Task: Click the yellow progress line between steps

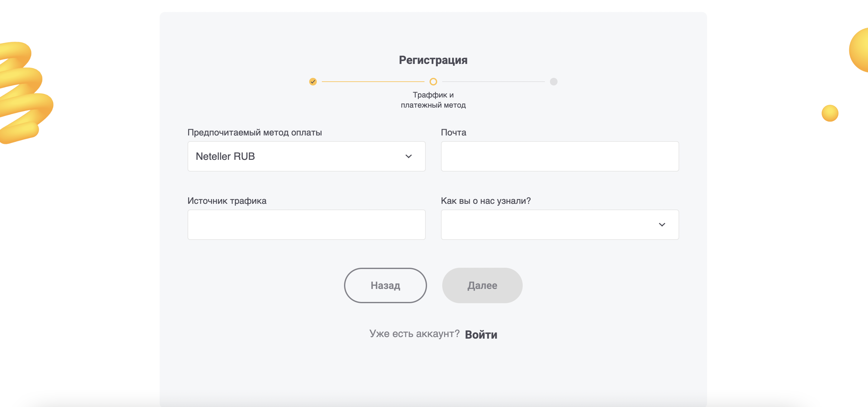Action: tap(373, 81)
